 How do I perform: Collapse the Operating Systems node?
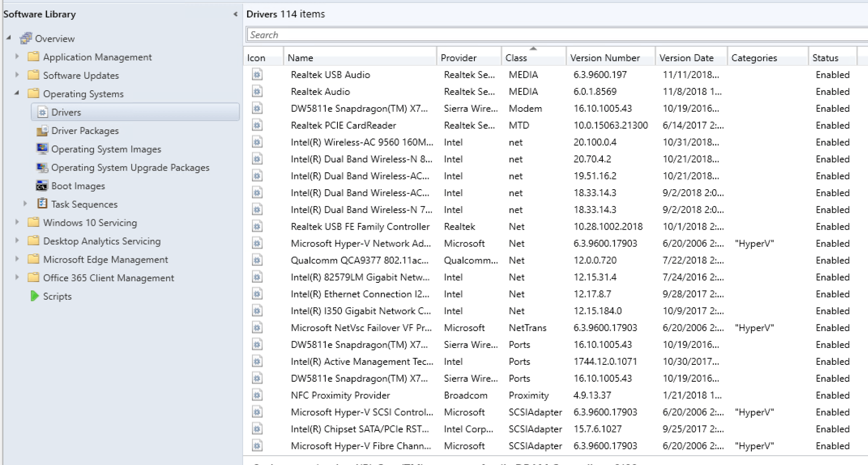pyautogui.click(x=17, y=94)
